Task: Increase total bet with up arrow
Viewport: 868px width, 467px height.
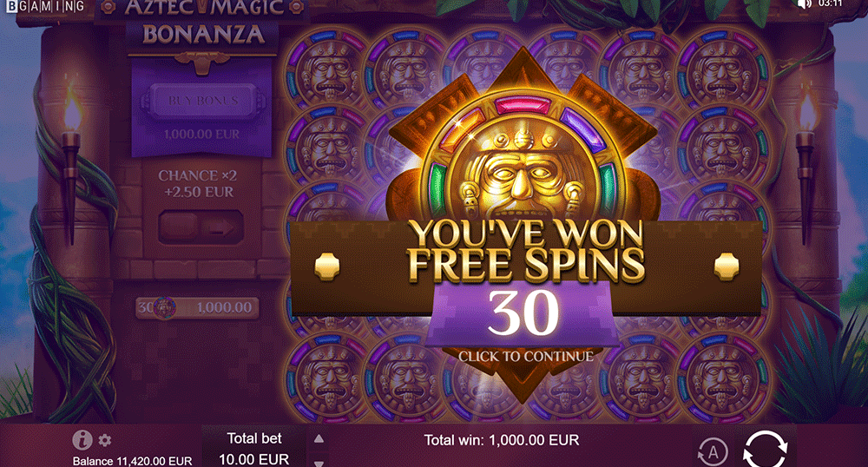Action: click(x=319, y=438)
